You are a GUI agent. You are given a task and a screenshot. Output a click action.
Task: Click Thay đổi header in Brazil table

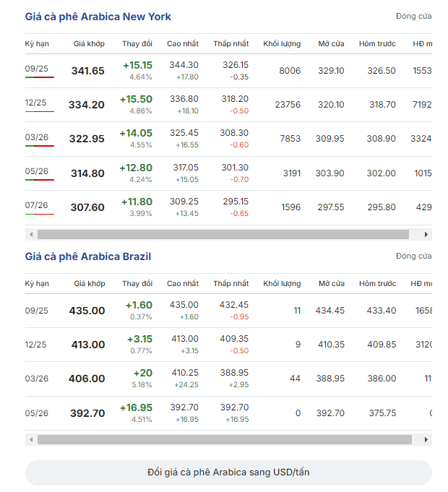(137, 284)
